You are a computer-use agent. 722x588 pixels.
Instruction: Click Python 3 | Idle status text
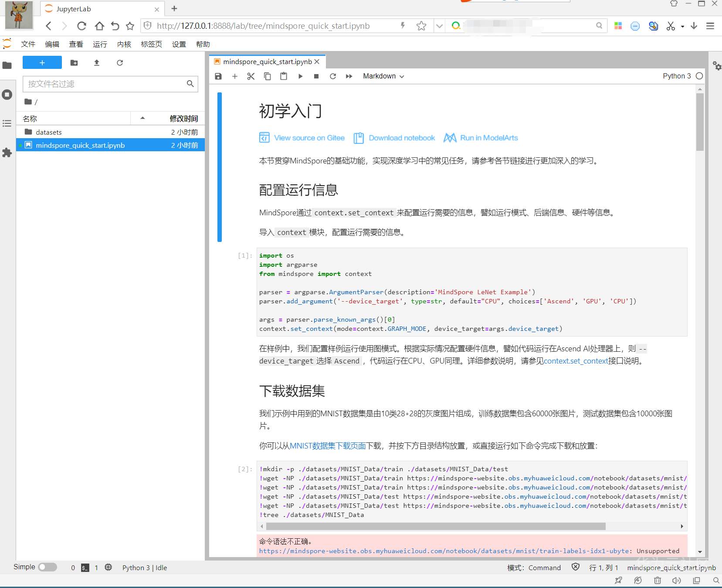(x=145, y=568)
